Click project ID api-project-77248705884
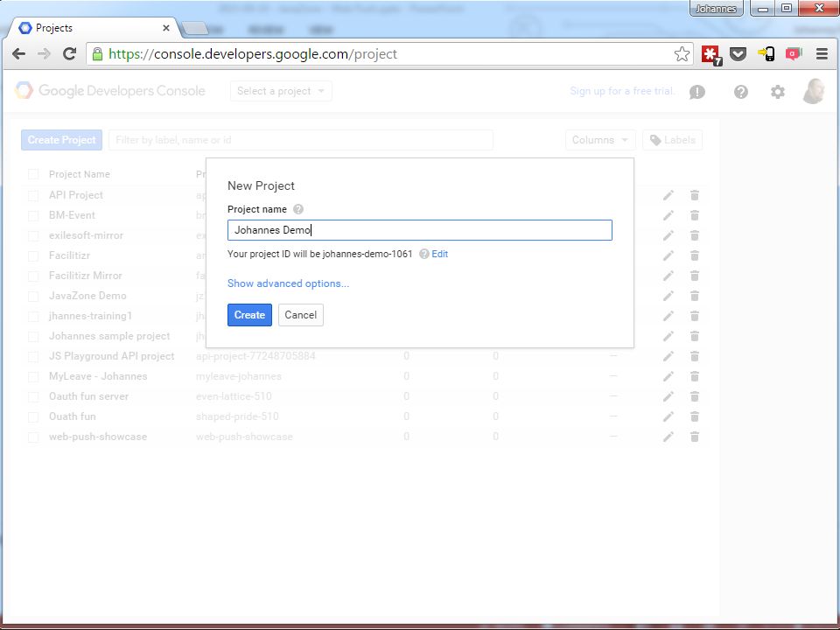The image size is (840, 630). click(255, 356)
